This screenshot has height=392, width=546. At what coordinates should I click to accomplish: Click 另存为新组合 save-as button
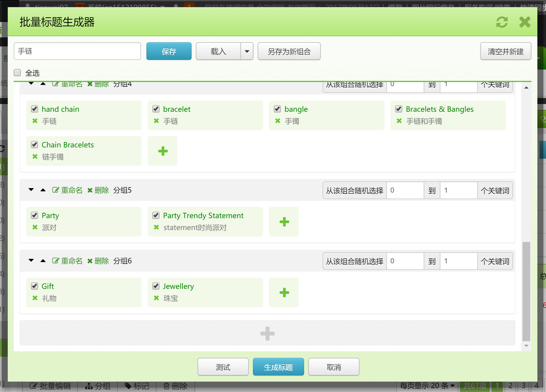click(x=289, y=51)
